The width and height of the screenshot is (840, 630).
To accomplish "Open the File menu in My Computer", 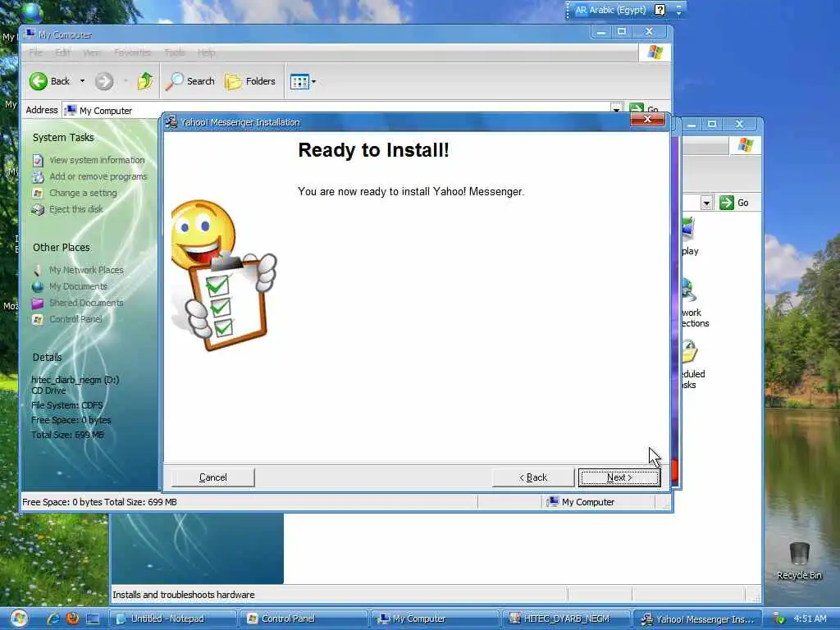I will (35, 52).
